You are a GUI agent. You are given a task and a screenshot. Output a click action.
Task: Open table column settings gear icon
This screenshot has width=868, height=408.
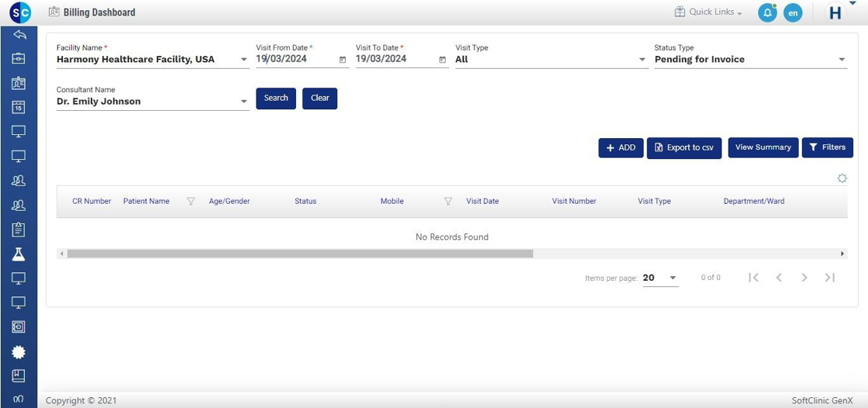(842, 178)
